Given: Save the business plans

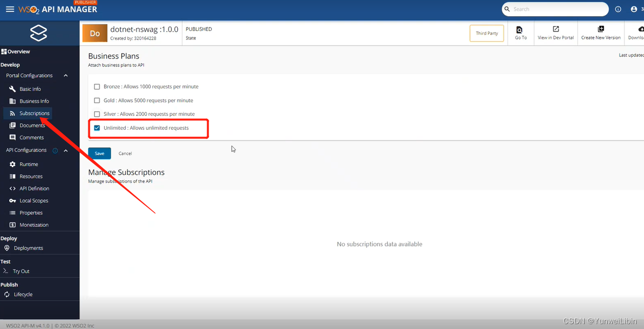Looking at the screenshot, I should [x=100, y=153].
